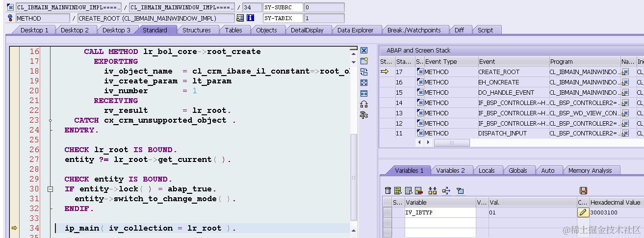Image resolution: width=644 pixels, height=238 pixels.
Task: Switch to the Globals tab
Action: point(518,170)
